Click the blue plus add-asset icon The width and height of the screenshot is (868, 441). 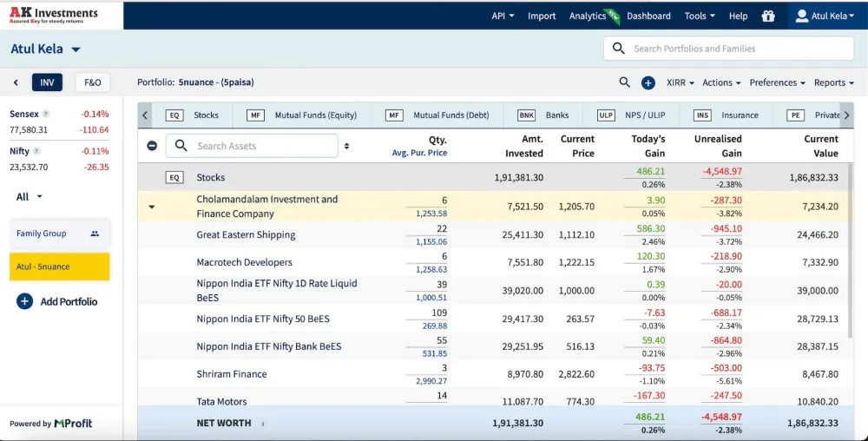pyautogui.click(x=648, y=83)
